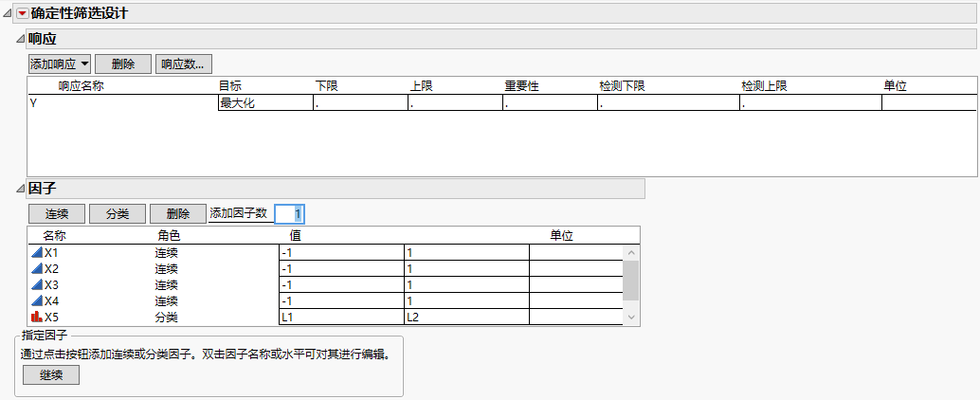Viewport: 980px width, 400px height.
Task: Add a 连续 factor
Action: 56,214
